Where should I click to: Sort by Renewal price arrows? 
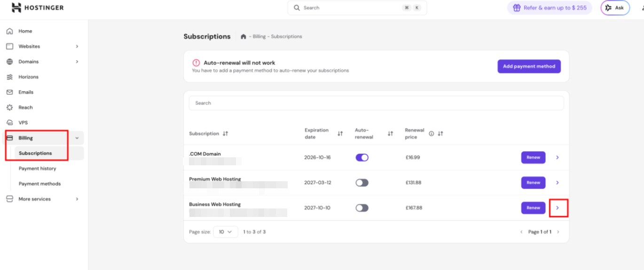[x=440, y=134]
